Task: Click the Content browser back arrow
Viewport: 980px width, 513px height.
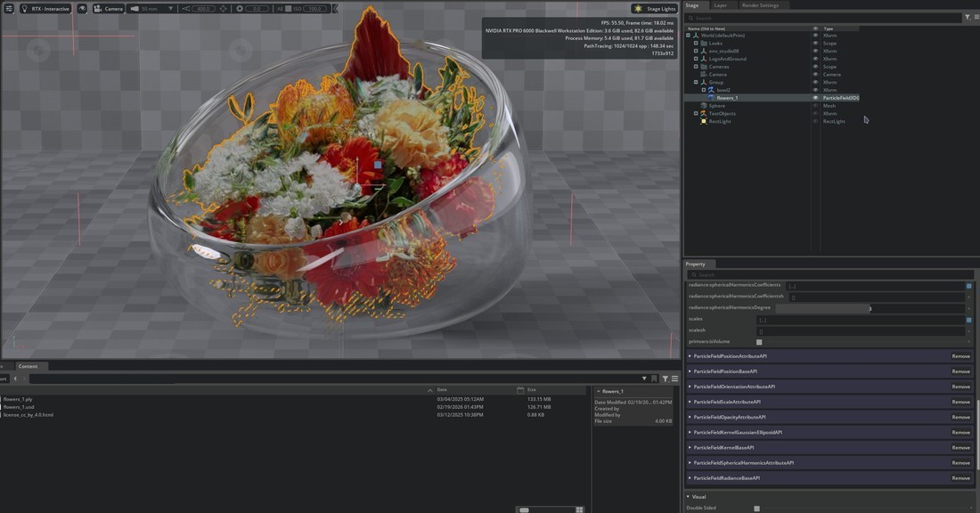Action: tap(14, 379)
